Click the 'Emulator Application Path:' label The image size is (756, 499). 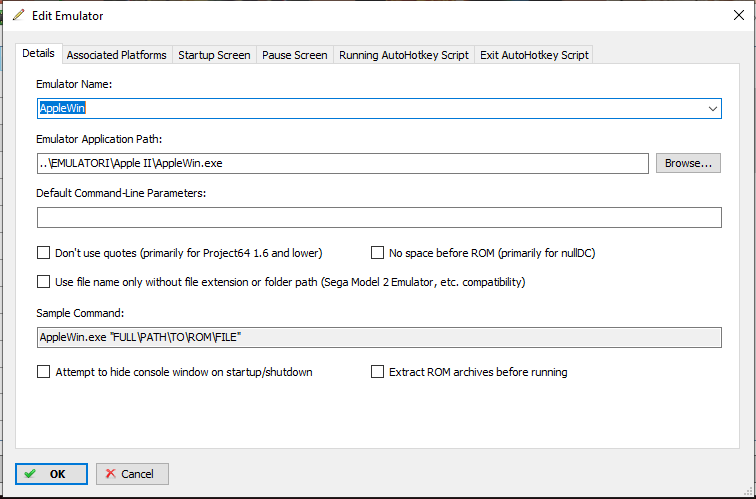click(x=99, y=139)
